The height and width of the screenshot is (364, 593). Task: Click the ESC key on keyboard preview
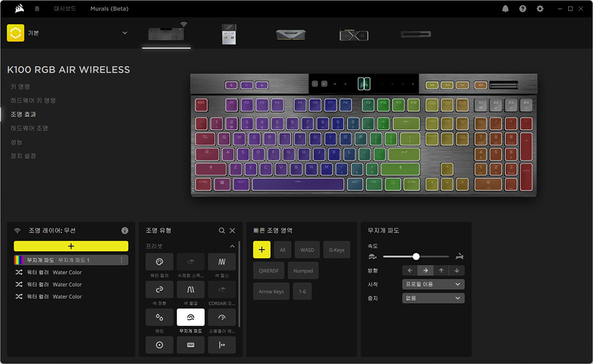click(x=201, y=105)
